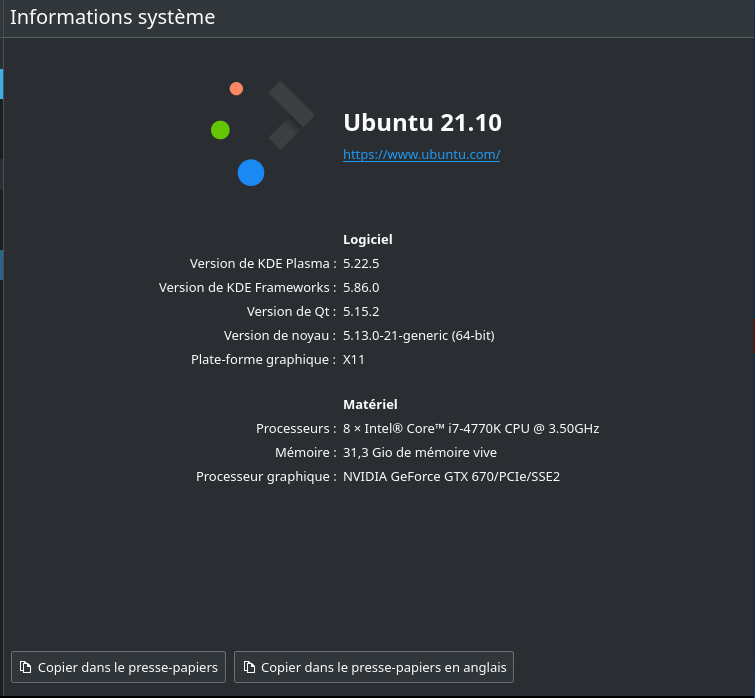
Task: Click the Intel Core i7-4770K processor text
Action: click(470, 428)
